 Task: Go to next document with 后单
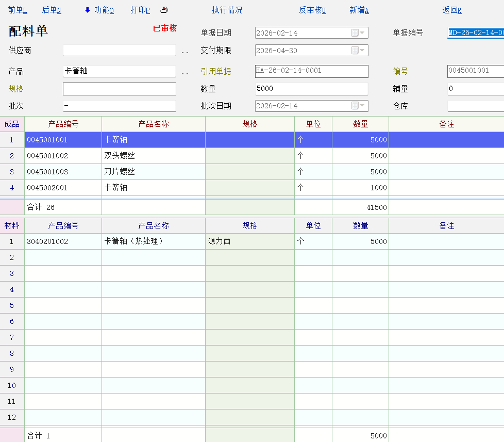(x=52, y=10)
